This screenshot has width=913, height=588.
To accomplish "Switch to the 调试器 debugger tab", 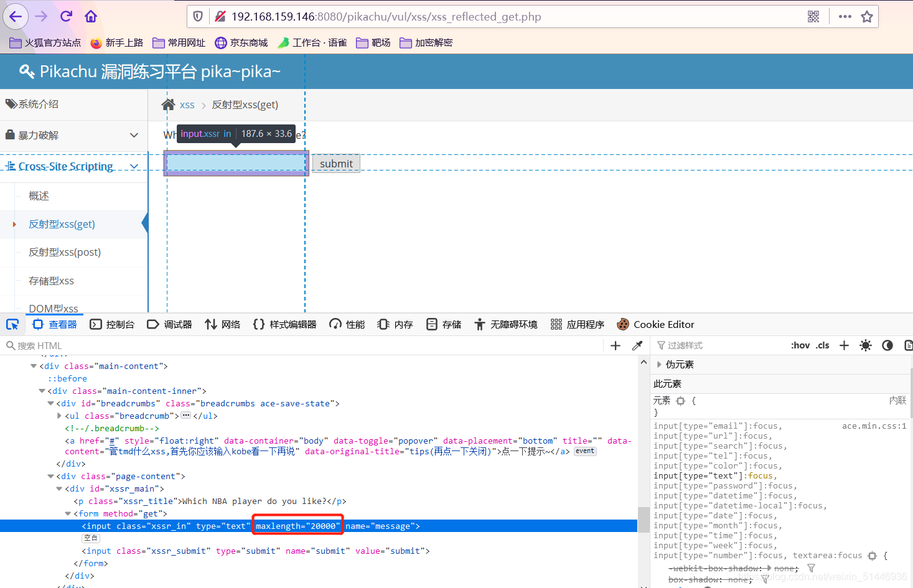I will (x=169, y=324).
